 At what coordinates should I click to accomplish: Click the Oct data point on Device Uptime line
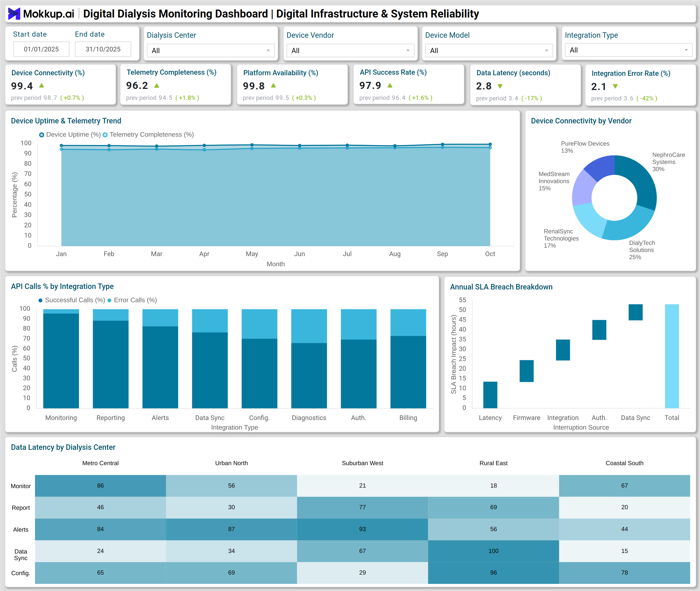[490, 144]
